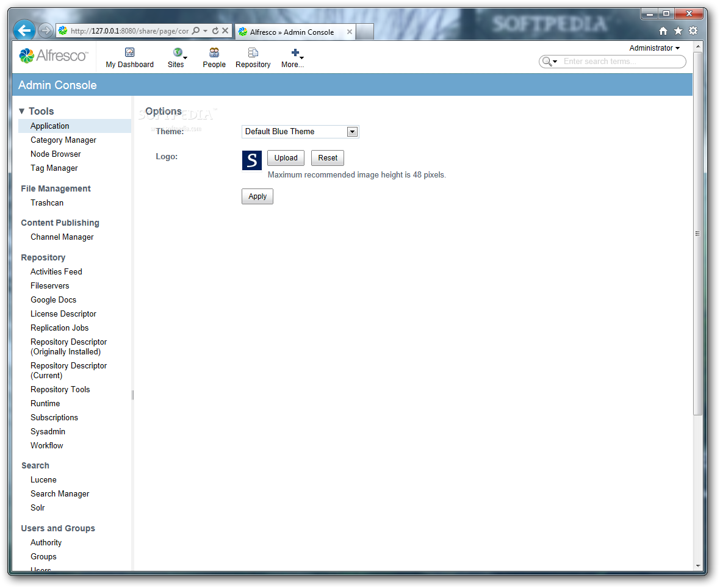Viewport: 720px width, 588px height.
Task: Click the address bar search magnifier
Action: (196, 30)
